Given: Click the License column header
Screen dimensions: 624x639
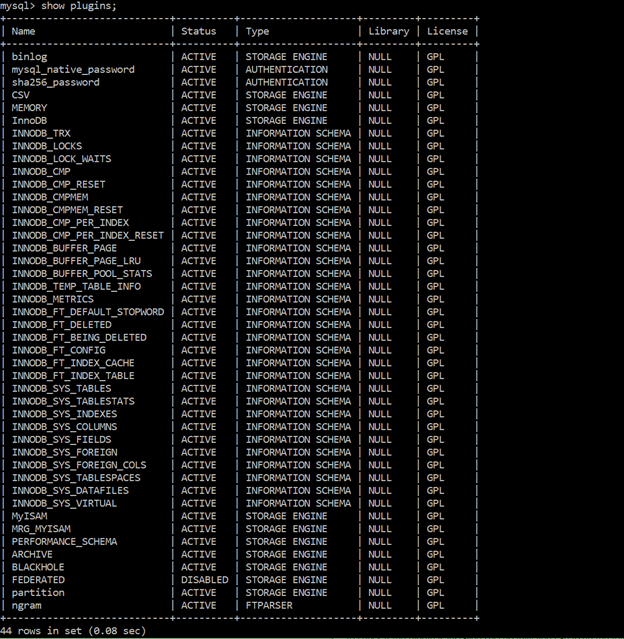Looking at the screenshot, I should point(447,31).
